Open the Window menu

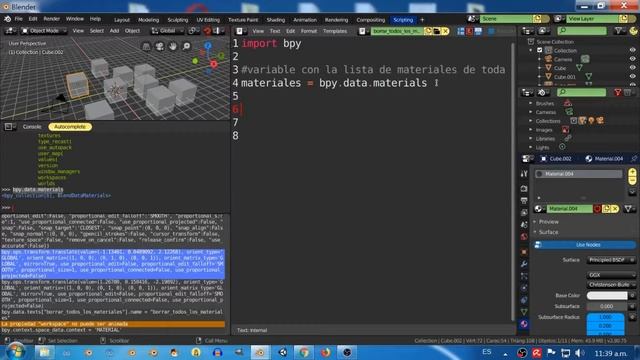[x=75, y=19]
